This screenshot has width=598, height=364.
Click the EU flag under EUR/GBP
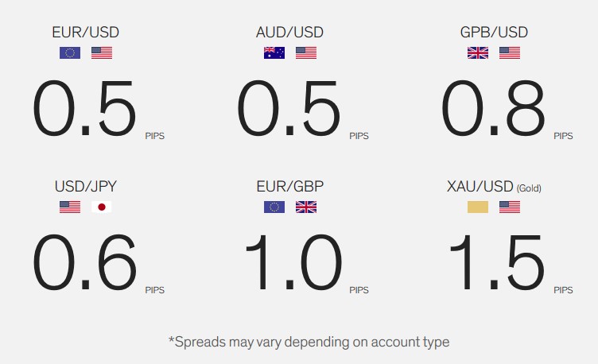pos(274,207)
